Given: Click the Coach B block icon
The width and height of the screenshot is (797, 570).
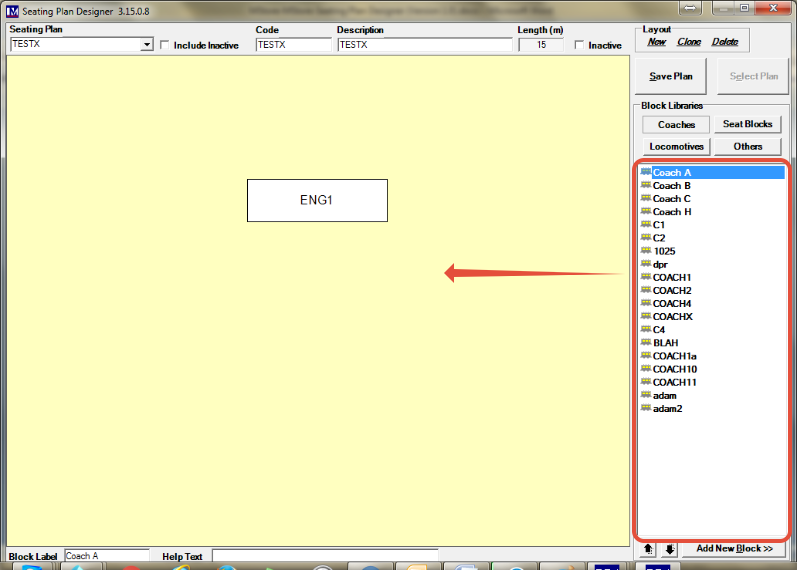Looking at the screenshot, I should (646, 185).
